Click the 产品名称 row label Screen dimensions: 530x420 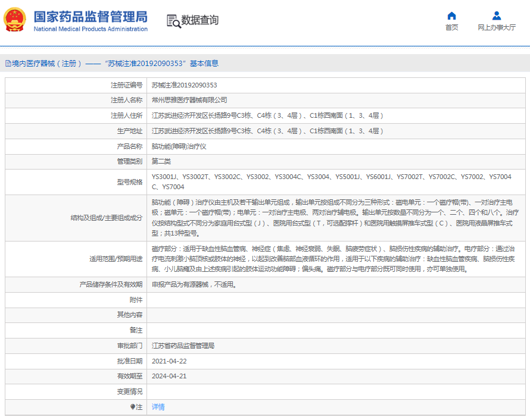click(x=130, y=146)
